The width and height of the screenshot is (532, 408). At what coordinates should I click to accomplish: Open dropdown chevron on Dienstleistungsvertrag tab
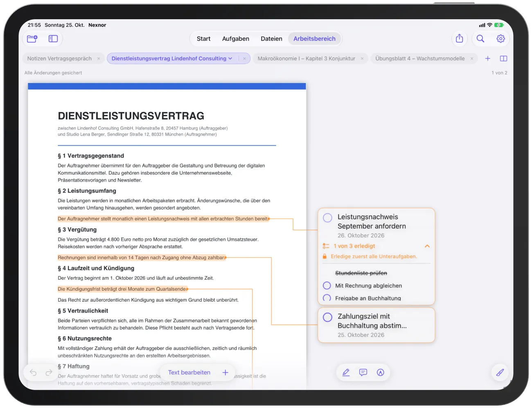[230, 58]
